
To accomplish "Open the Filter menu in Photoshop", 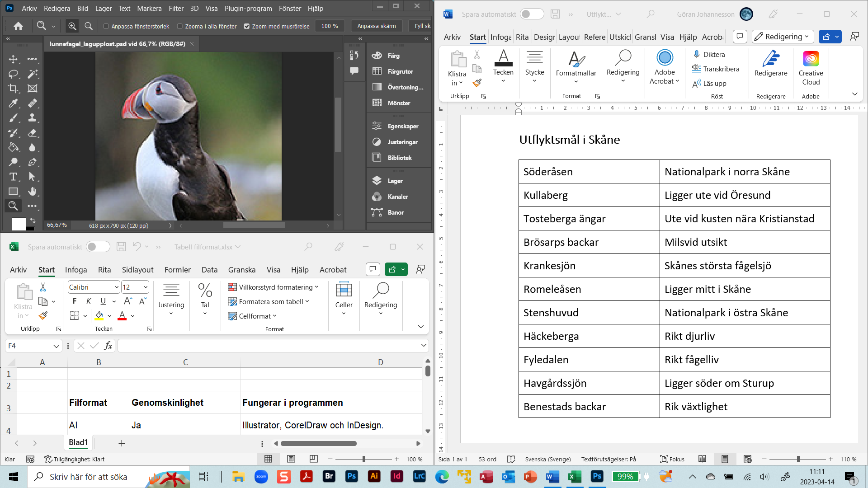I will click(x=176, y=8).
